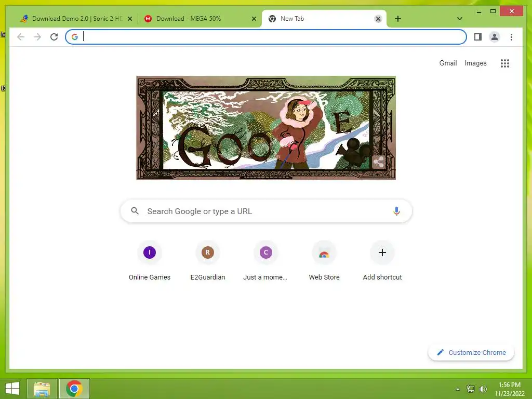The width and height of the screenshot is (532, 399).
Task: Click the Chrome taskbar icon
Action: (74, 389)
